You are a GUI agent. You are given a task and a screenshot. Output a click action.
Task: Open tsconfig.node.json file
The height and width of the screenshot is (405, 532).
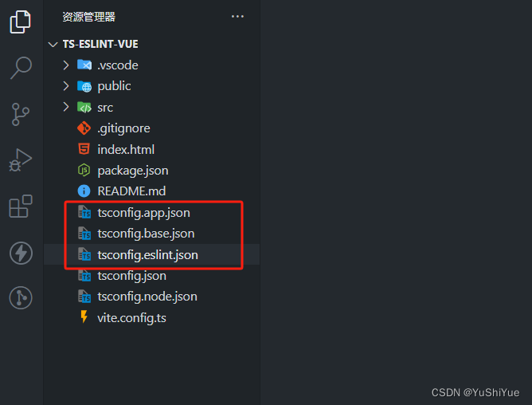pyautogui.click(x=147, y=297)
